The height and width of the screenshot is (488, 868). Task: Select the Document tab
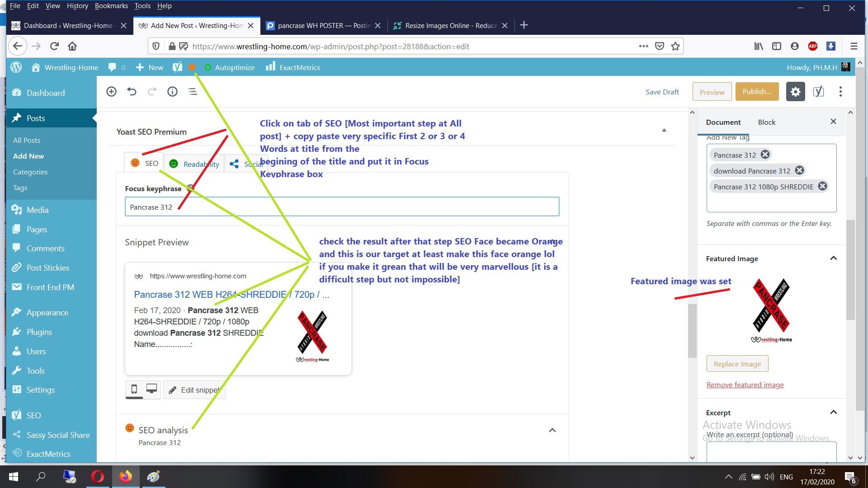(x=723, y=122)
